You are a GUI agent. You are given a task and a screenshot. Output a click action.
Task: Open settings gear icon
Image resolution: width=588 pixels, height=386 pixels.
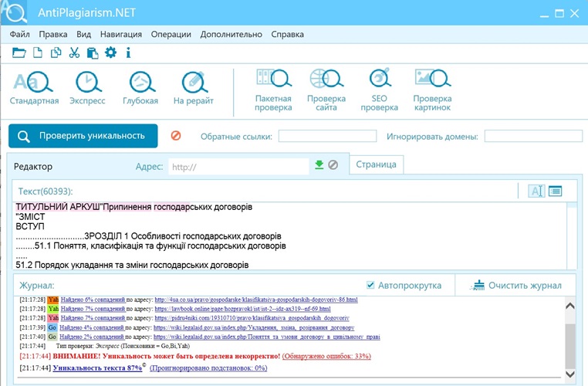[110, 52]
